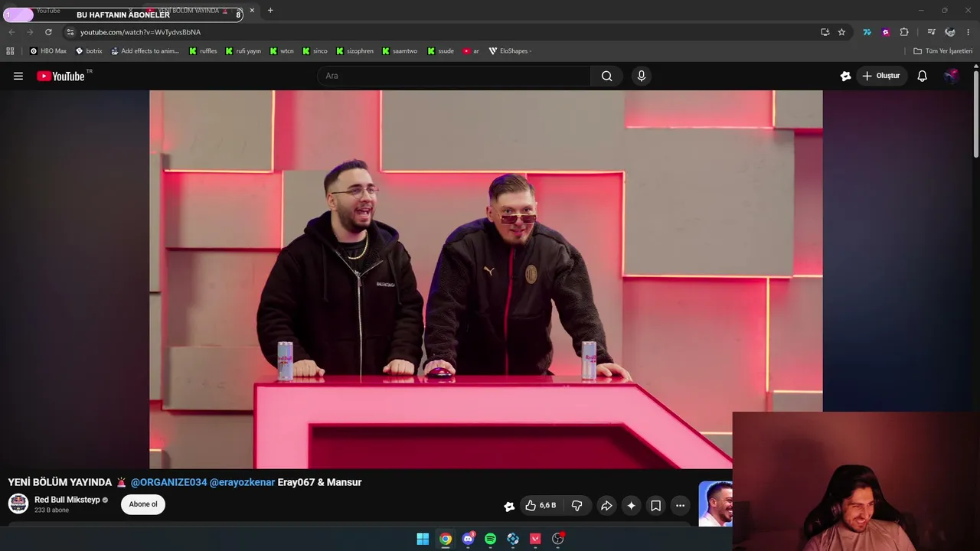This screenshot has width=980, height=551.
Task: Subscribe with the Abone ol button
Action: click(x=143, y=504)
